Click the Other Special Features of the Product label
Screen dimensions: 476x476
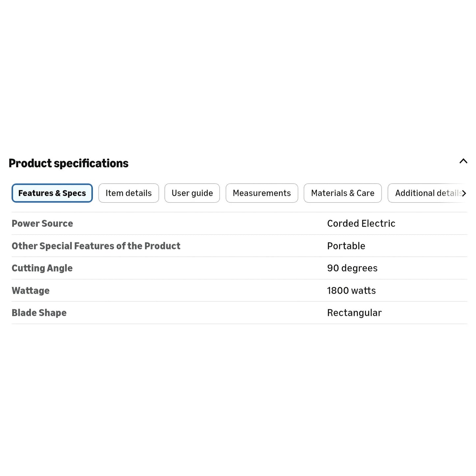(96, 246)
